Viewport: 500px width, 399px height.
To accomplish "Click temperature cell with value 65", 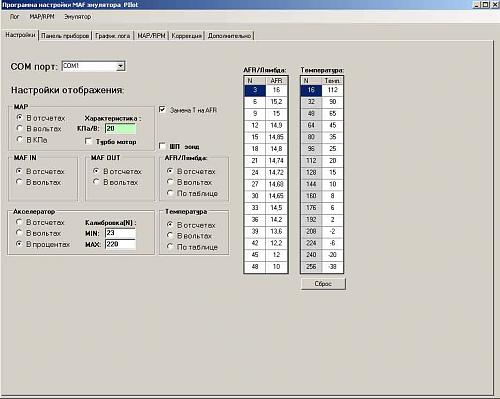I will tap(332, 114).
